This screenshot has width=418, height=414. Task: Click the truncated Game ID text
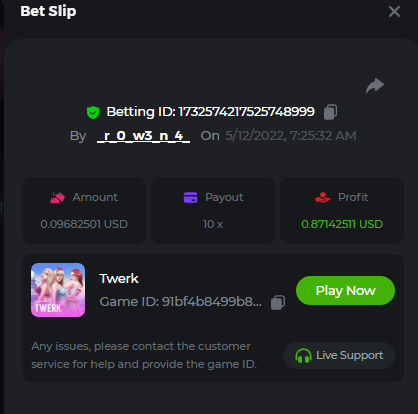pos(180,302)
